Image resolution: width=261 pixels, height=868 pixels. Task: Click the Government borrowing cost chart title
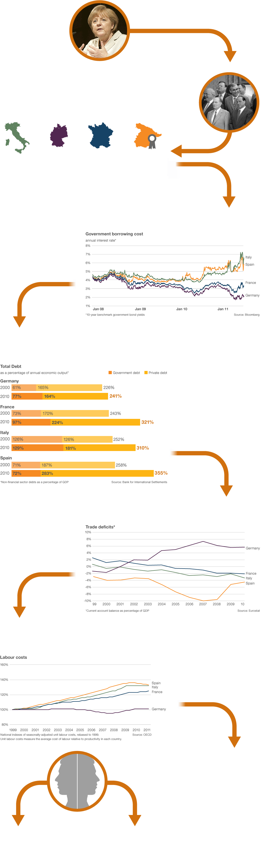(114, 234)
